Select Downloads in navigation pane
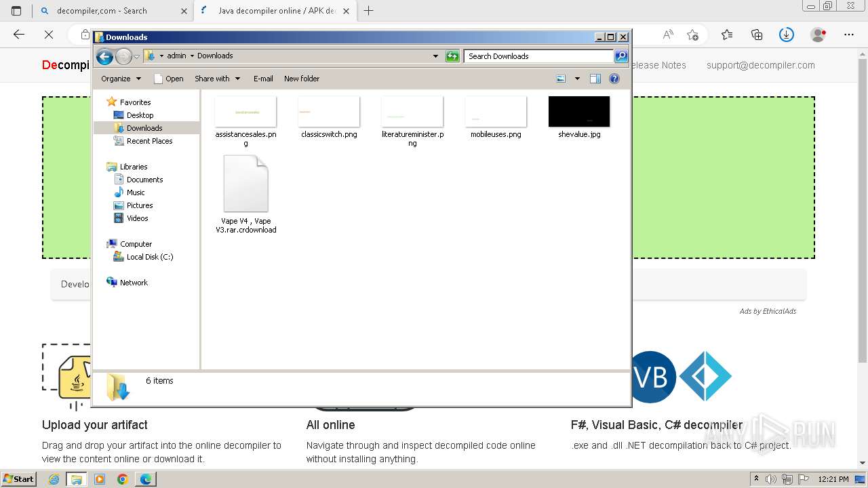Screen dimensions: 868x488 [144, 128]
